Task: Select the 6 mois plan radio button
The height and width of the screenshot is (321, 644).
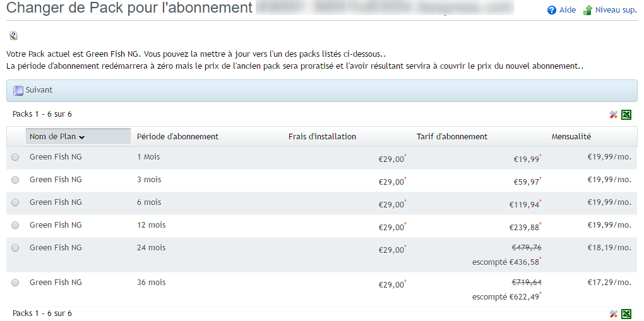Action: [15, 202]
